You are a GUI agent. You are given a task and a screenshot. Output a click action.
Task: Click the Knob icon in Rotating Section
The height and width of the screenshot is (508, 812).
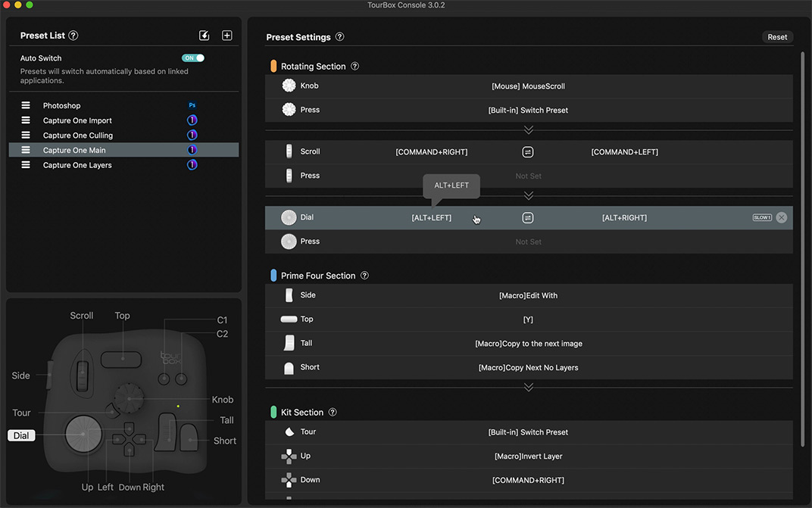pyautogui.click(x=289, y=86)
